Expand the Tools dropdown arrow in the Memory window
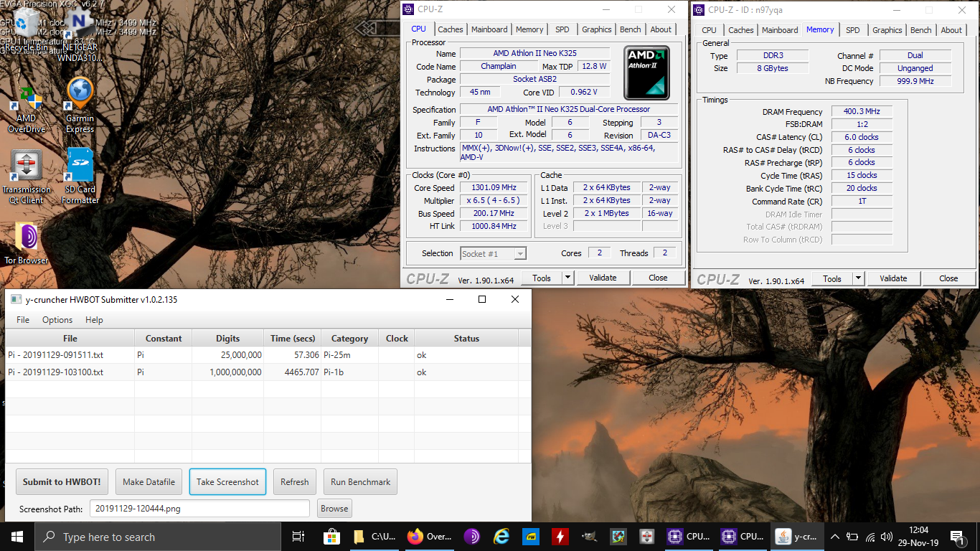 [x=858, y=278]
